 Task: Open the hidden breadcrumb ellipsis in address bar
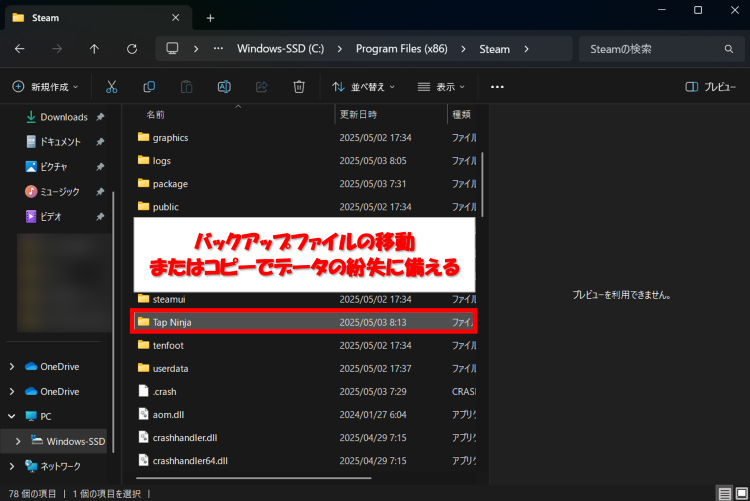pos(218,48)
